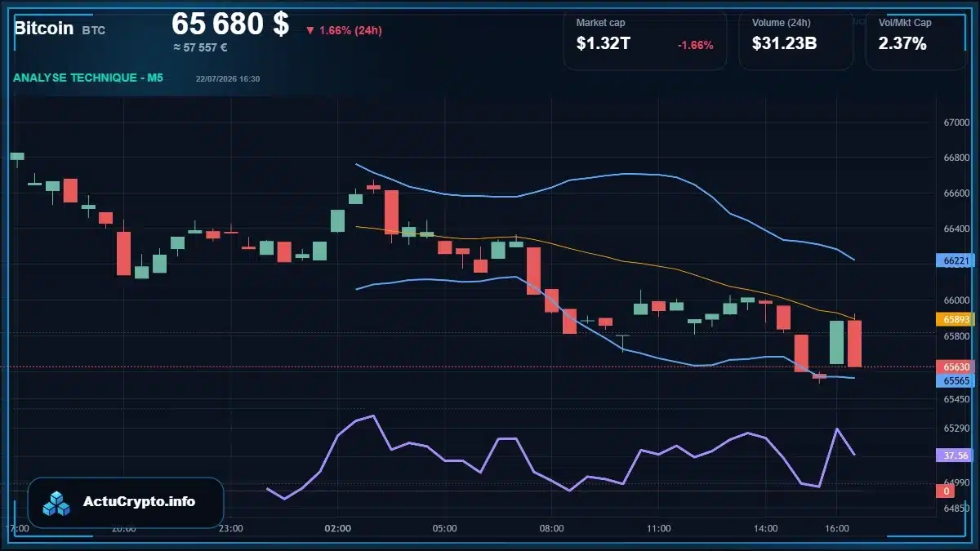Image resolution: width=980 pixels, height=551 pixels.
Task: Click the tall green candle before 16:00
Action: 836,342
